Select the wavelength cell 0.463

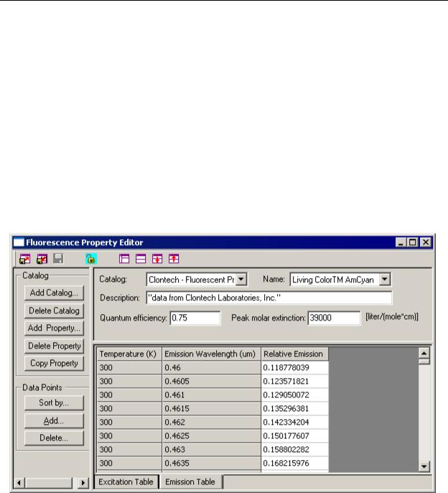[x=211, y=450]
